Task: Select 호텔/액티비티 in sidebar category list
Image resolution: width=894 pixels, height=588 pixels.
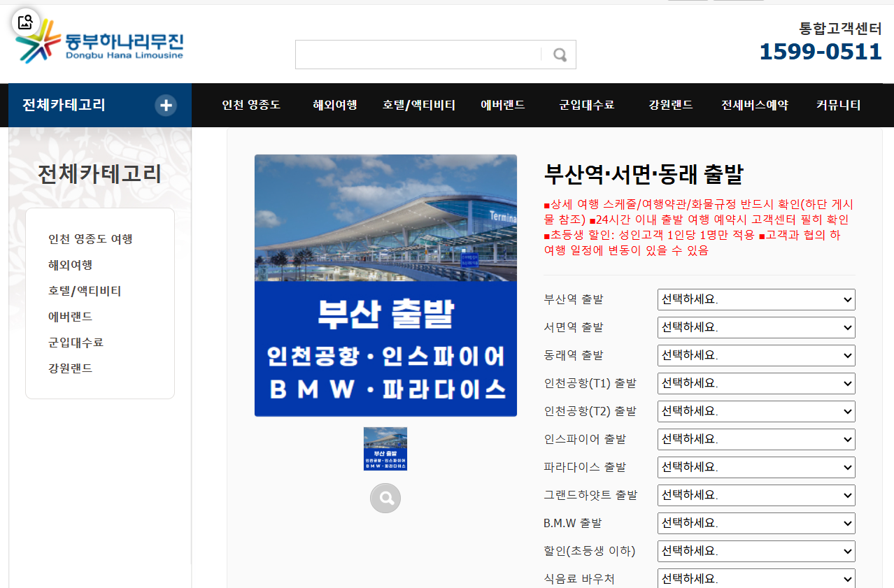Action: 85,291
